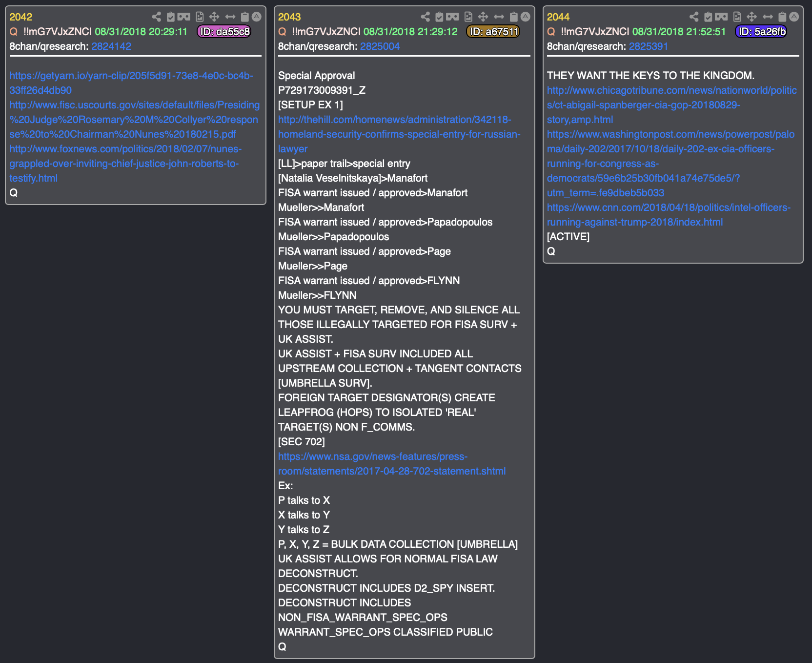The height and width of the screenshot is (663, 812).
Task: Click the four-way move arrows on post 2044
Action: click(x=752, y=17)
